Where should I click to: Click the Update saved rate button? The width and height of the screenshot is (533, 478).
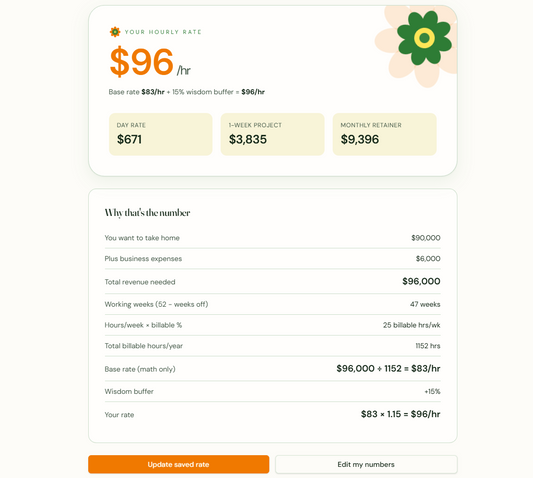tap(178, 464)
